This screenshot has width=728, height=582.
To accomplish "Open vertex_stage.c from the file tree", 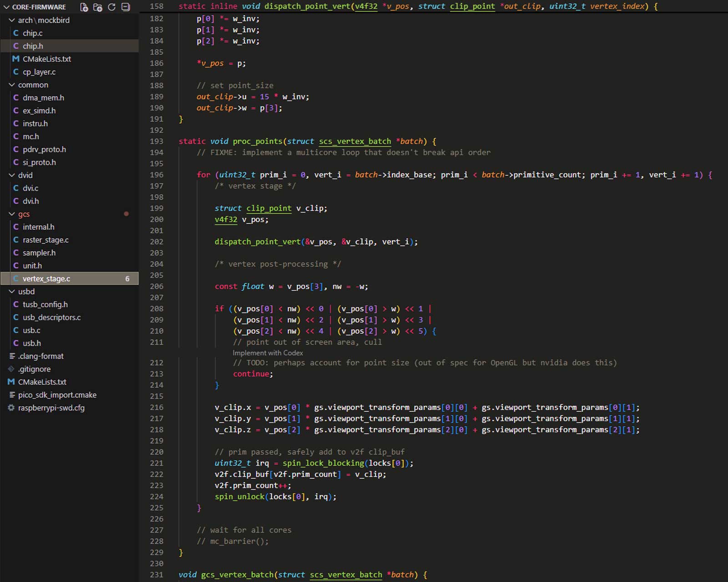I will pyautogui.click(x=46, y=279).
